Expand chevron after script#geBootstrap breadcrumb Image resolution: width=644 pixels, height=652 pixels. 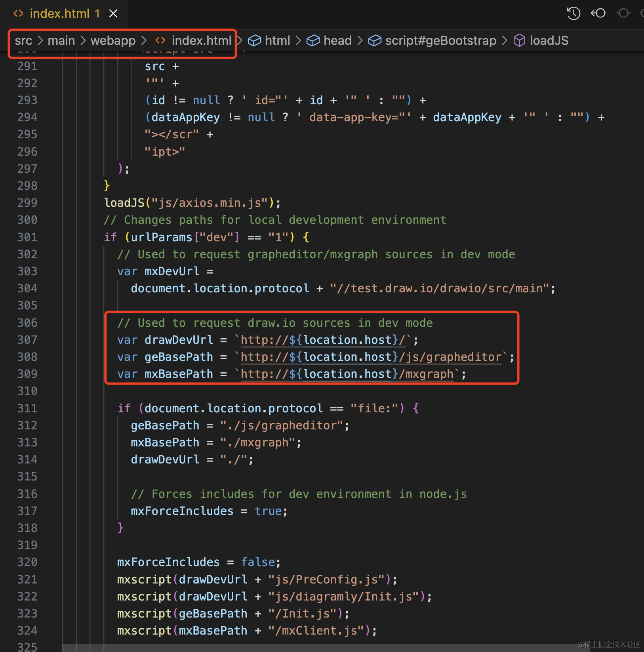click(x=505, y=41)
